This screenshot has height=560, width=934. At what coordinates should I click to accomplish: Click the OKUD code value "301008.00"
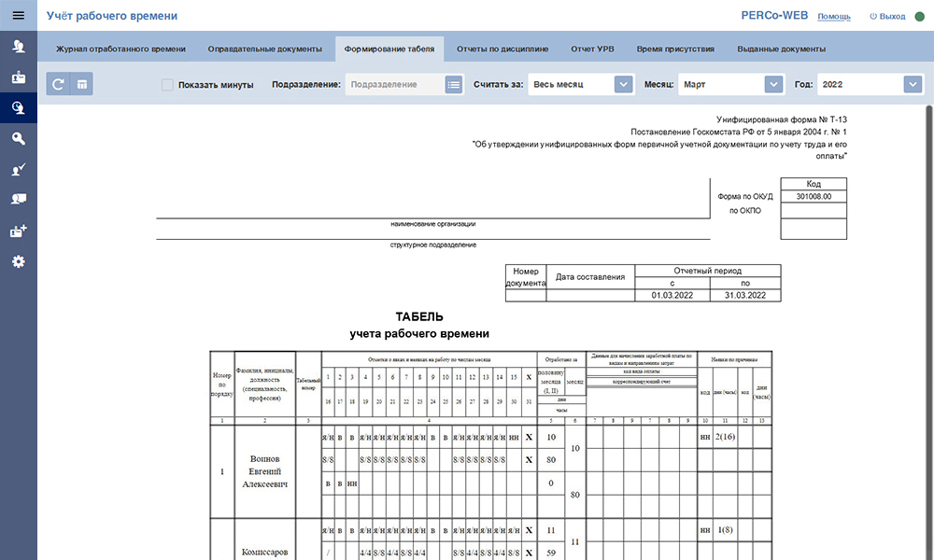coord(814,196)
